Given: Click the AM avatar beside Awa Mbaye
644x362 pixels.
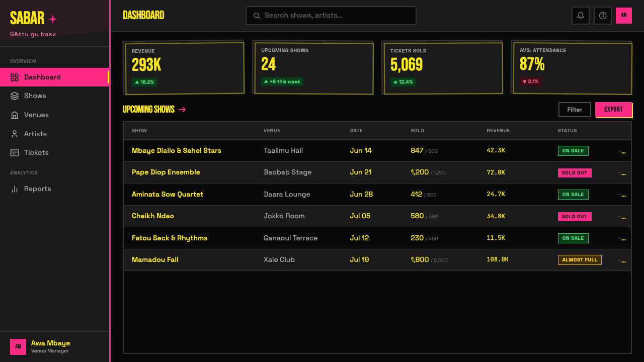Looking at the screenshot, I should tap(18, 347).
